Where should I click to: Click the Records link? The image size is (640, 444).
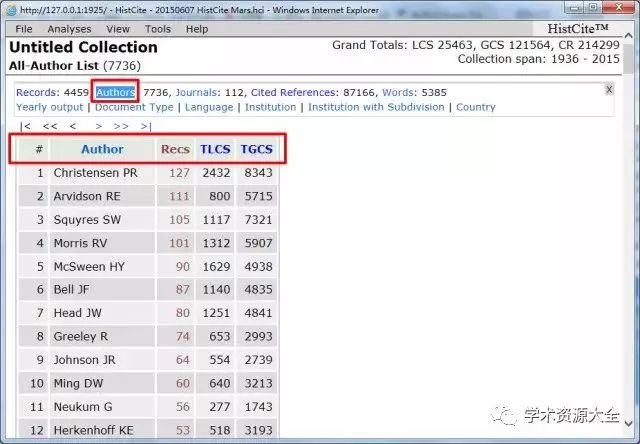coord(38,93)
